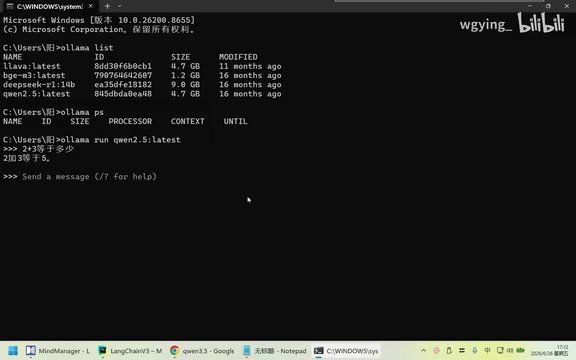This screenshot has height=360, width=576.
Task: Click the '1.2 GB' size value
Action: click(x=186, y=76)
